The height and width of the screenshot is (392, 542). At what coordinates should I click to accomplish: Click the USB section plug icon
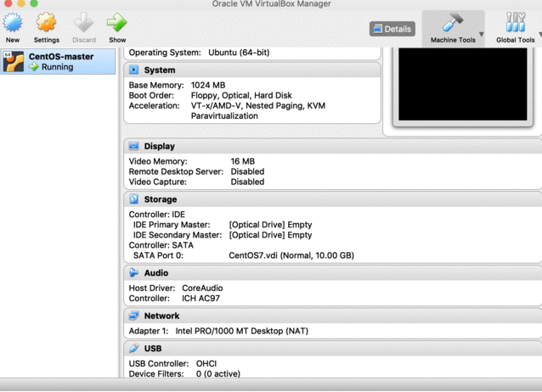tap(133, 348)
